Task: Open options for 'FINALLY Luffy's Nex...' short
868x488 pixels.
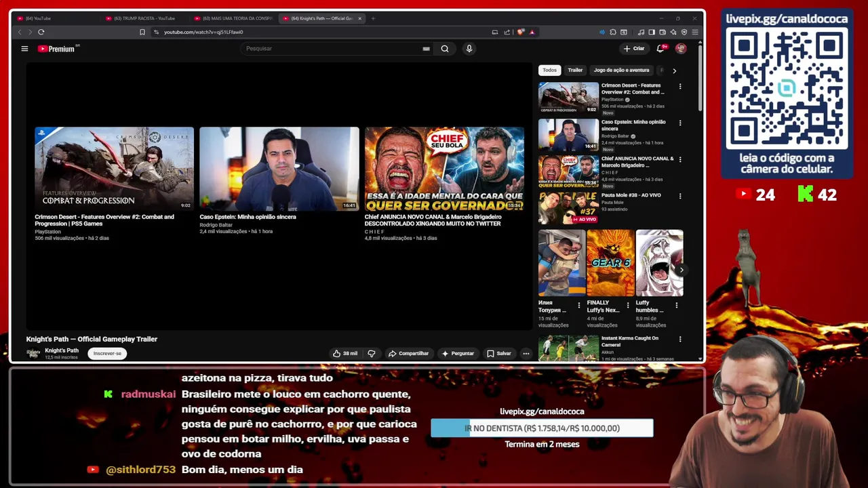Action: (628, 306)
